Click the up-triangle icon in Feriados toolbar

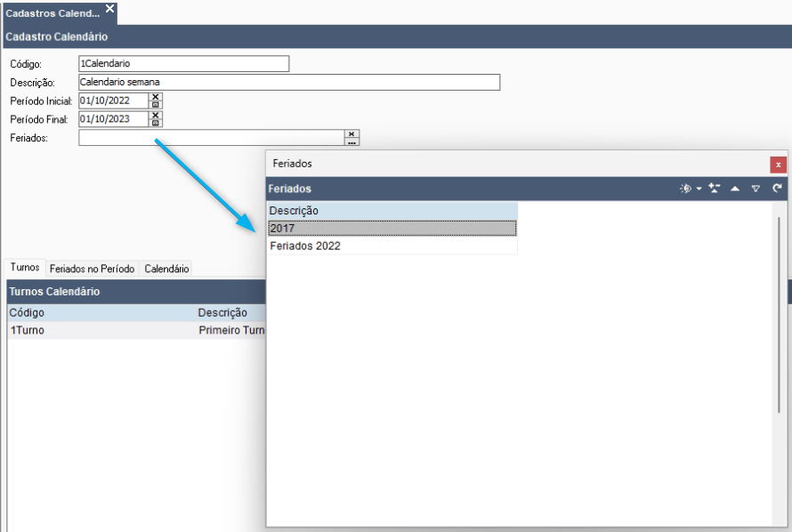tap(735, 189)
